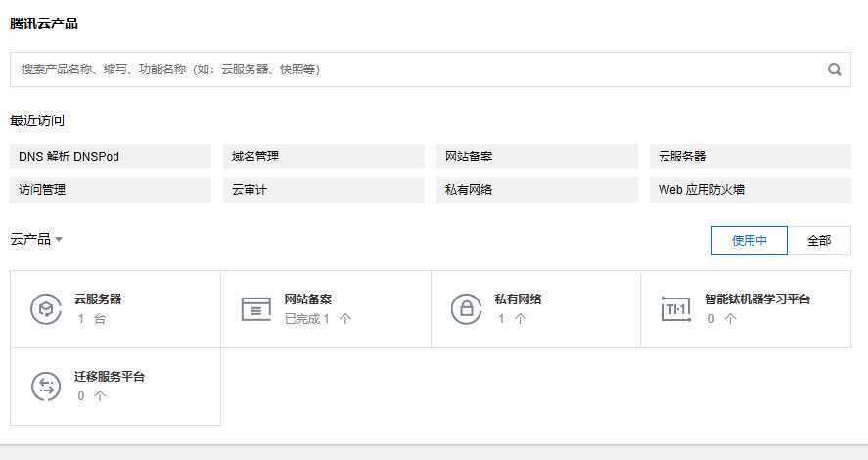This screenshot has height=460, width=868.
Task: Open the 迁移服务平台 card title
Action: [x=110, y=377]
